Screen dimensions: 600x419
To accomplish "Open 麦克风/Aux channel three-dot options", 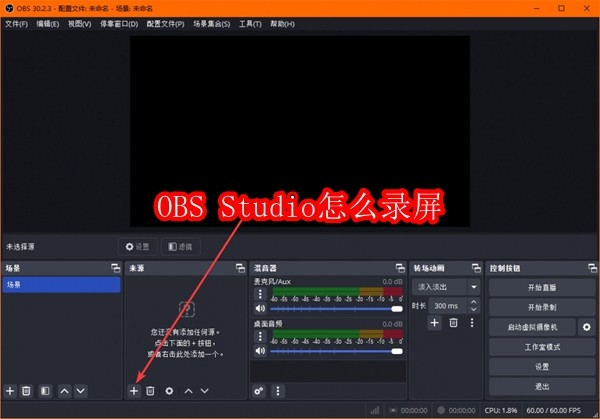I will coord(260,294).
